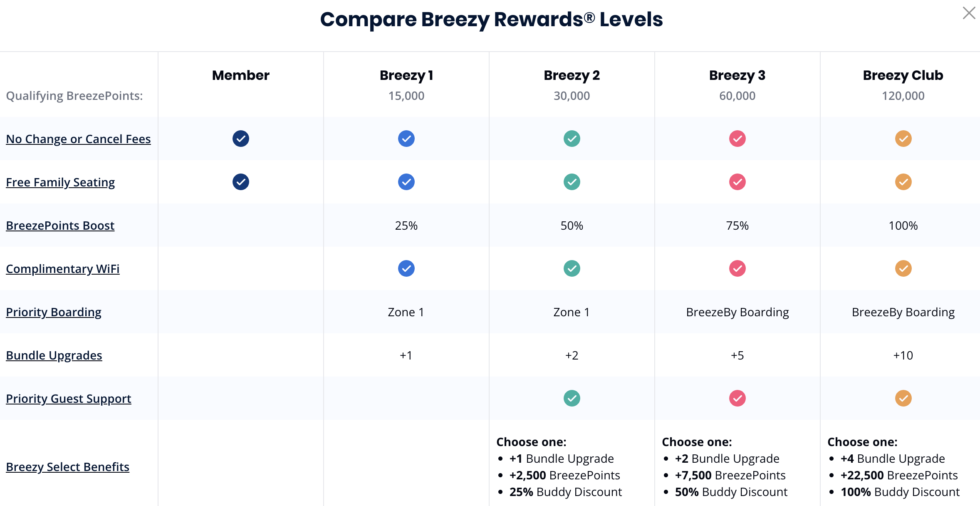
Task: Click Breezy 3's No Change or Cancel Fees checkmark
Action: 737,139
